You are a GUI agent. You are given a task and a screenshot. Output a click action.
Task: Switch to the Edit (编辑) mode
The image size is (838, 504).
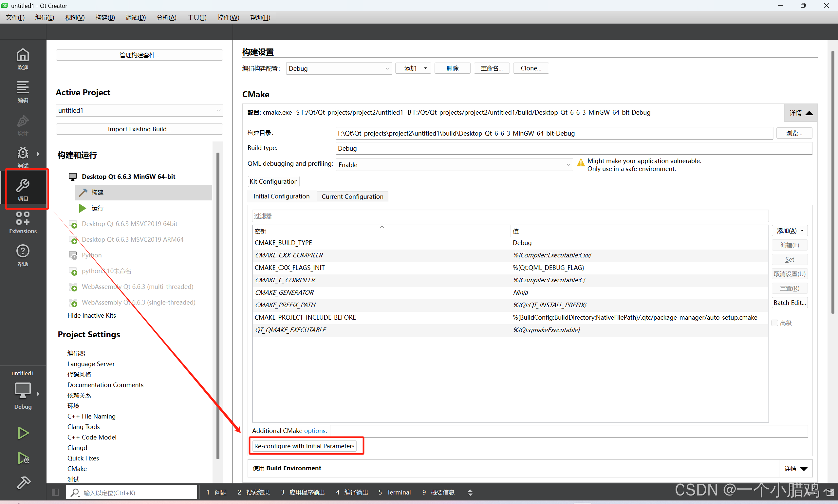[23, 92]
